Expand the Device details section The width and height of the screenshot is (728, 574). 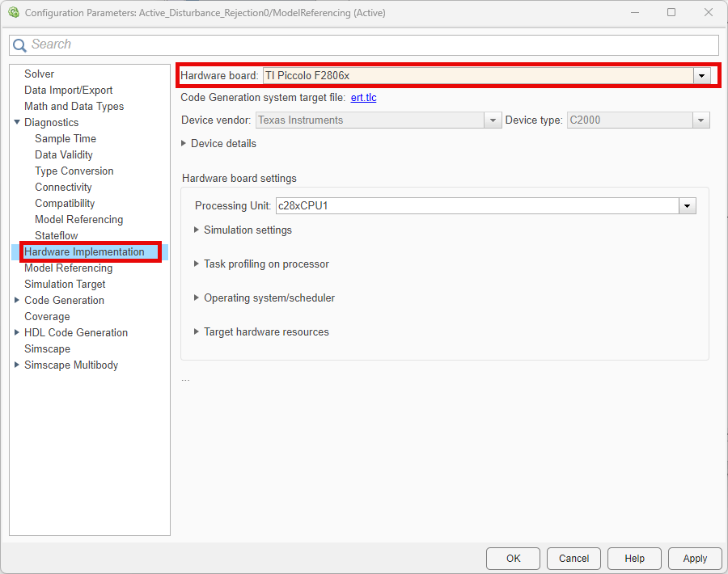coord(184,144)
